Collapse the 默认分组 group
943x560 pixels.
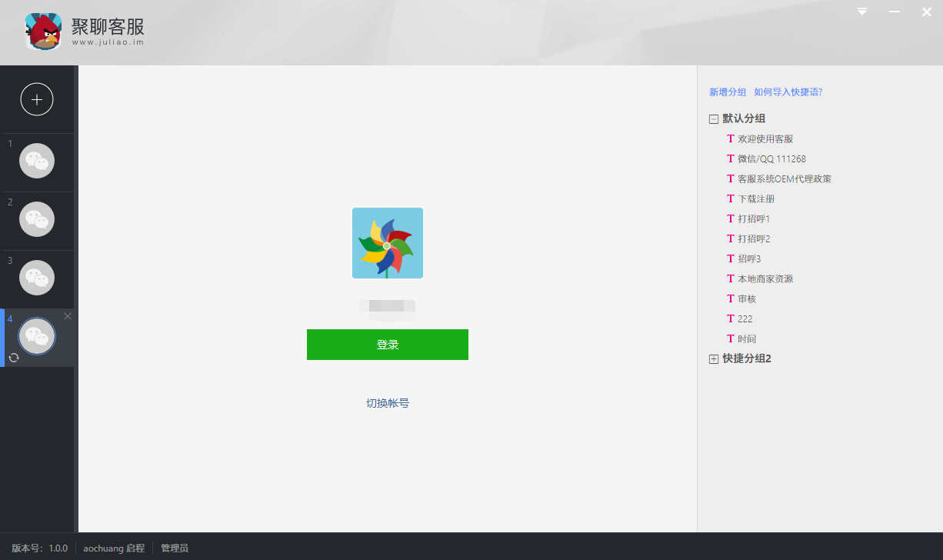(714, 119)
